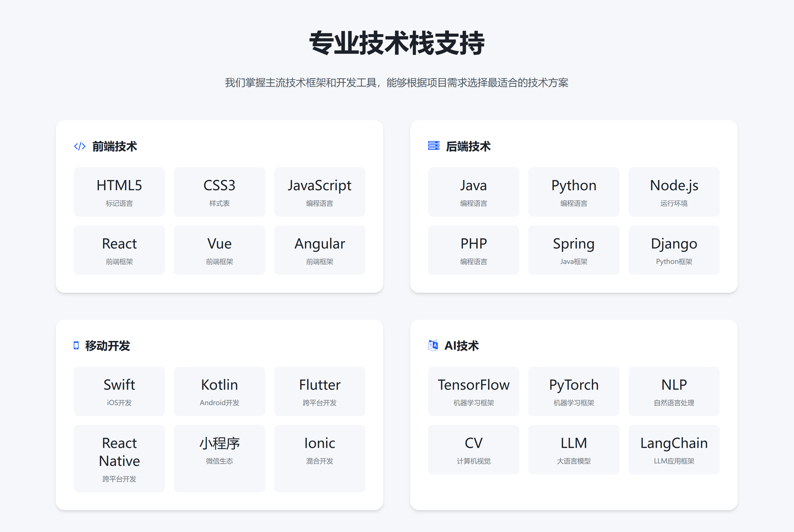Choose the React frontend framework card

click(119, 250)
